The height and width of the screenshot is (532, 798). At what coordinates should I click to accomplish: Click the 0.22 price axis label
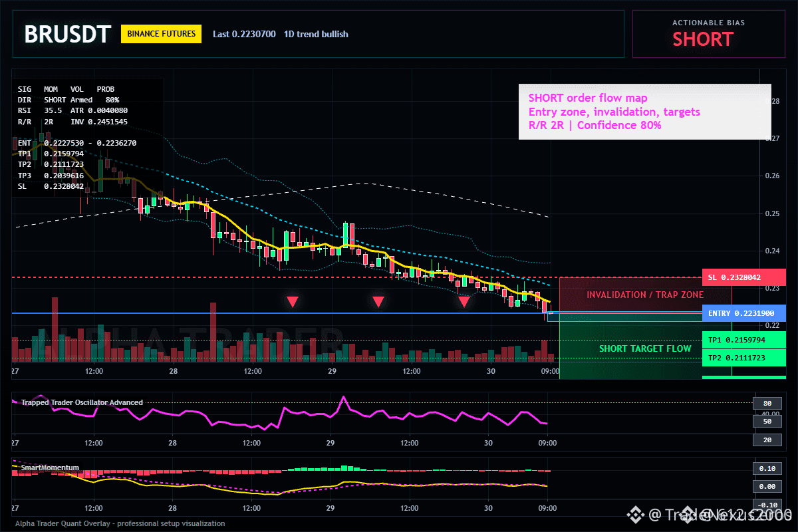[x=771, y=325]
